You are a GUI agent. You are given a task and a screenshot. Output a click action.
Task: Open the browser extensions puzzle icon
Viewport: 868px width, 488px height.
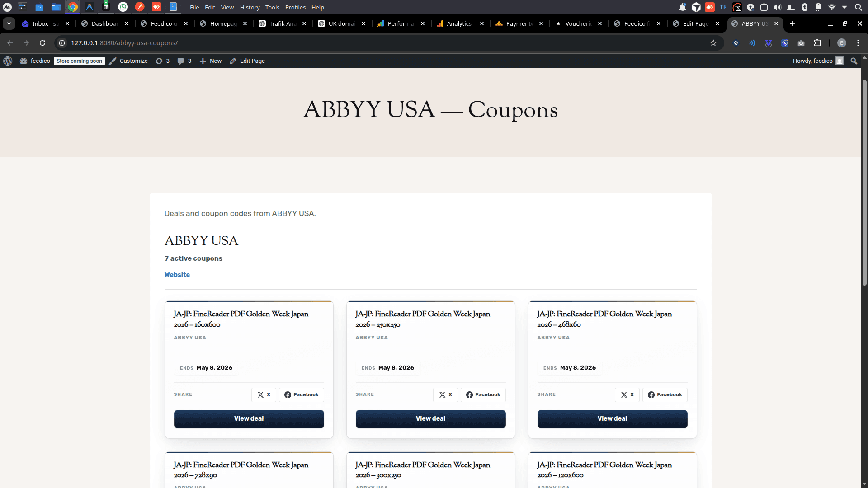(x=817, y=43)
